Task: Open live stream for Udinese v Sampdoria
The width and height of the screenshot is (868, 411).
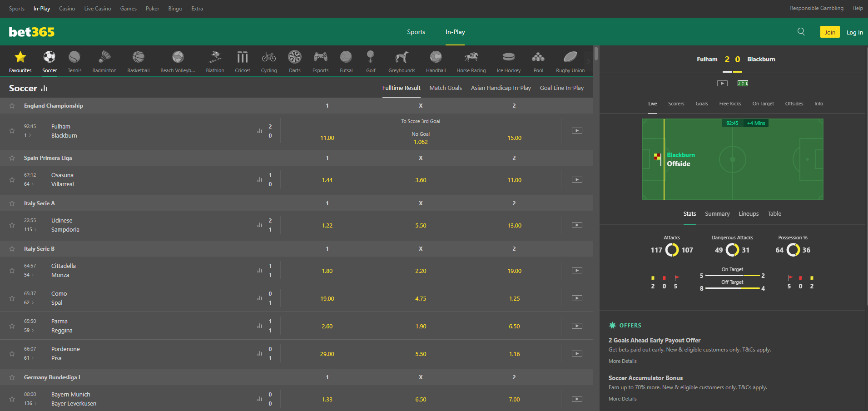Action: [x=577, y=225]
